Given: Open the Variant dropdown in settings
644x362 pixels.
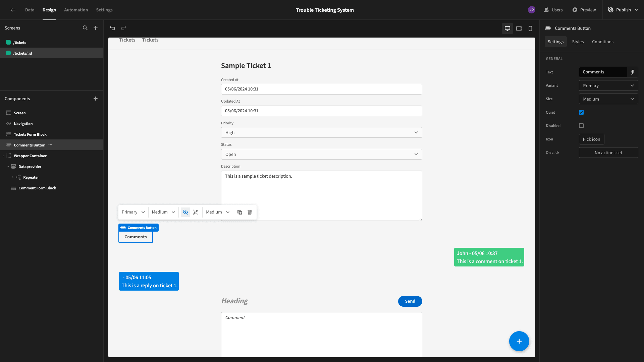Looking at the screenshot, I should point(608,86).
